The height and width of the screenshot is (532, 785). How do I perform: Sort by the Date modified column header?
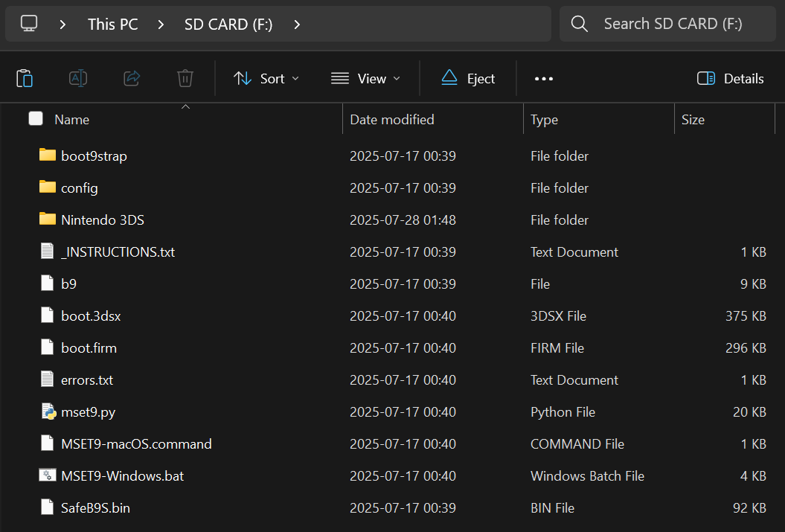pos(392,119)
